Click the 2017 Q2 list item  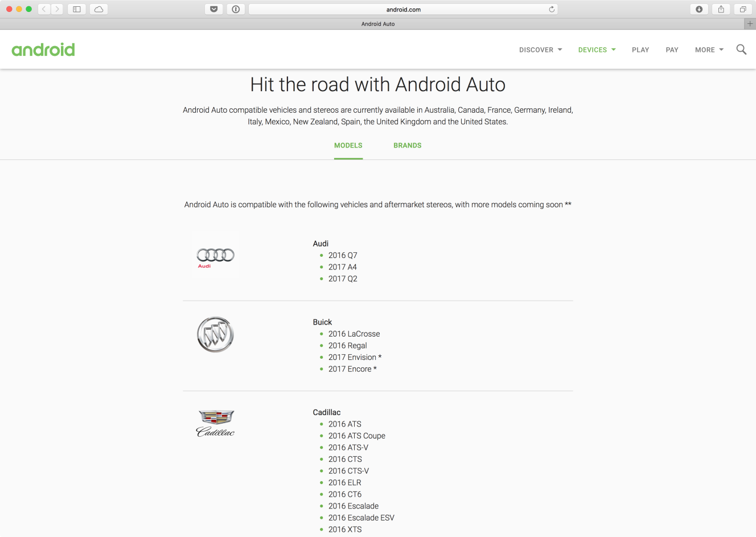click(x=343, y=278)
